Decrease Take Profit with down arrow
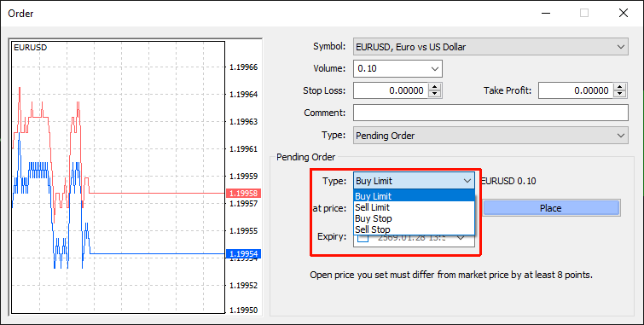The width and height of the screenshot is (644, 325). (x=620, y=94)
